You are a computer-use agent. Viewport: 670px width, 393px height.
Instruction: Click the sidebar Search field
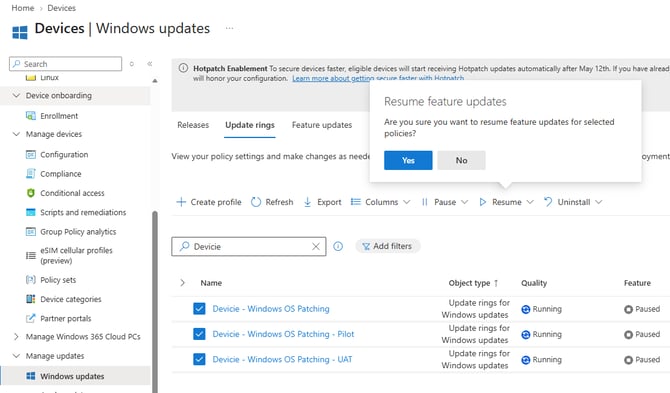65,64
